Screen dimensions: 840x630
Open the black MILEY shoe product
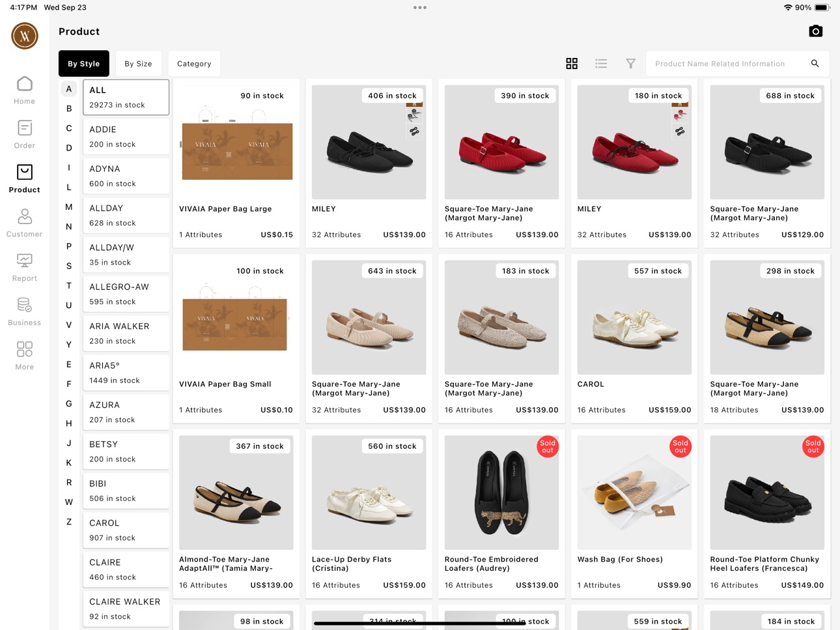click(369, 164)
